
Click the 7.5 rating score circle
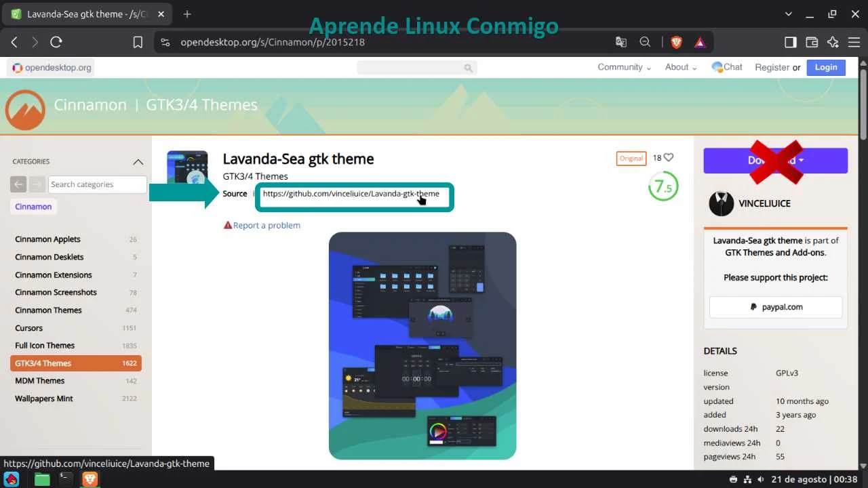pyautogui.click(x=663, y=187)
